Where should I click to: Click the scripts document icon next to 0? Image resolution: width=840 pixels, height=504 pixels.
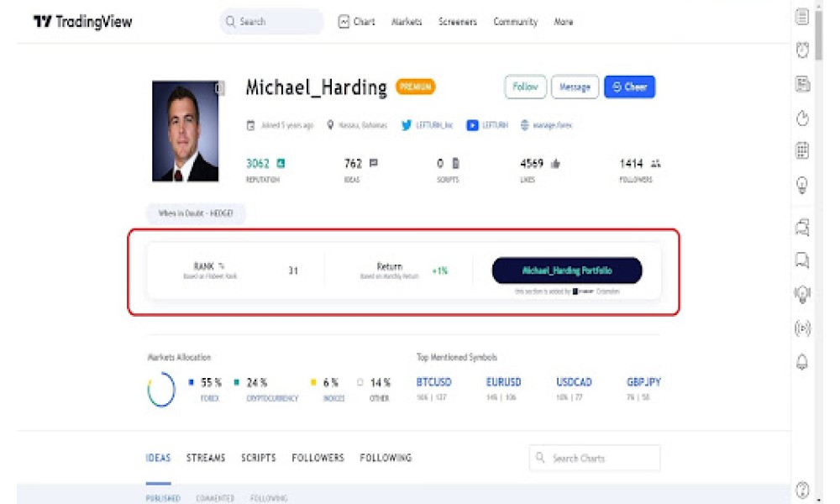tap(455, 163)
